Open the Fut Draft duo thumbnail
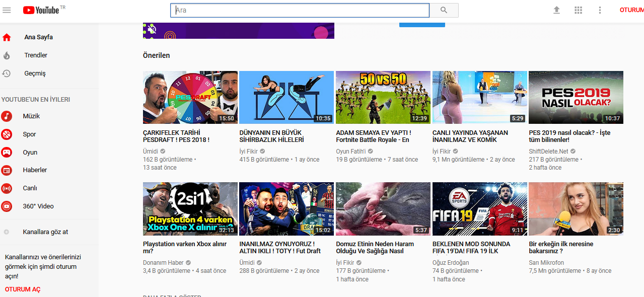The image size is (644, 297). [287, 208]
